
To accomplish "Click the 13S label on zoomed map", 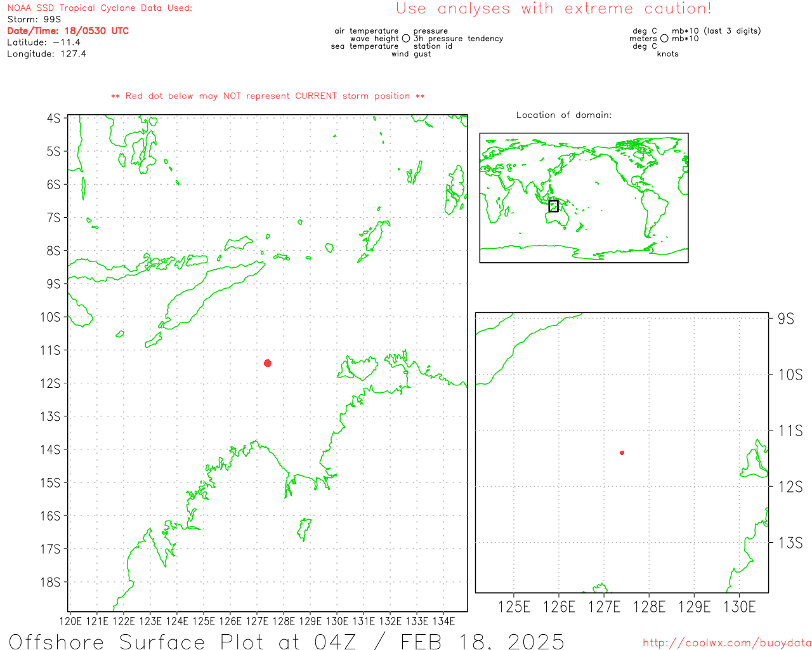I will [x=790, y=543].
